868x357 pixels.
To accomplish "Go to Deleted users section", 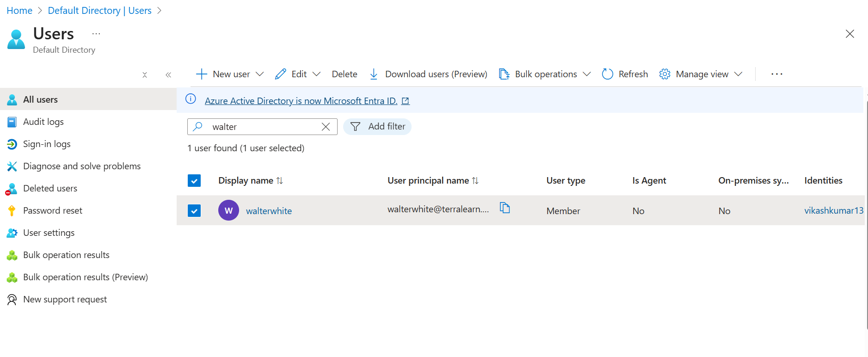I will point(50,188).
